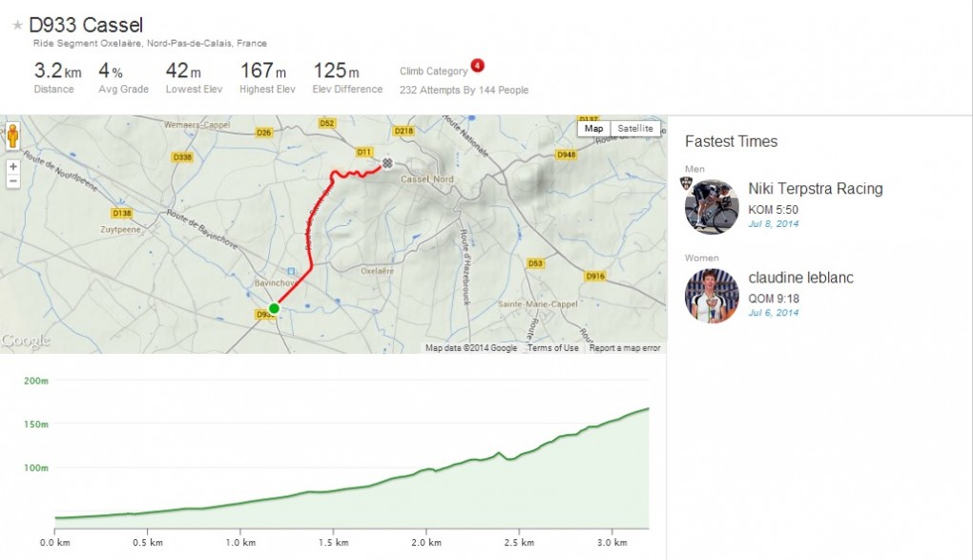Select the Map view type

click(x=594, y=129)
